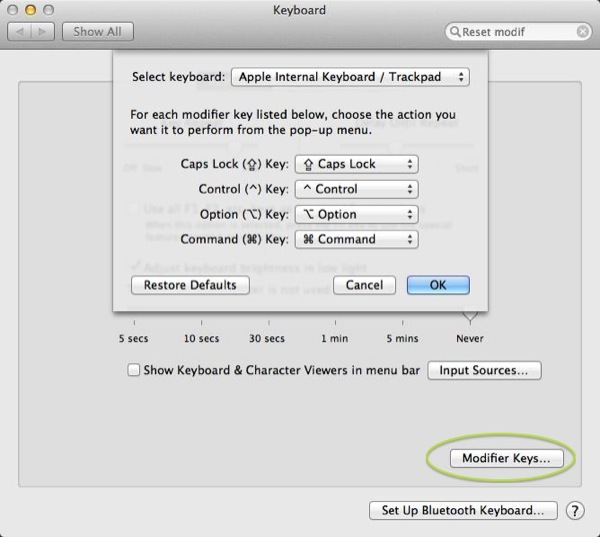Click the 5 secs label
Viewport: 600px width, 537px height.
[x=133, y=338]
